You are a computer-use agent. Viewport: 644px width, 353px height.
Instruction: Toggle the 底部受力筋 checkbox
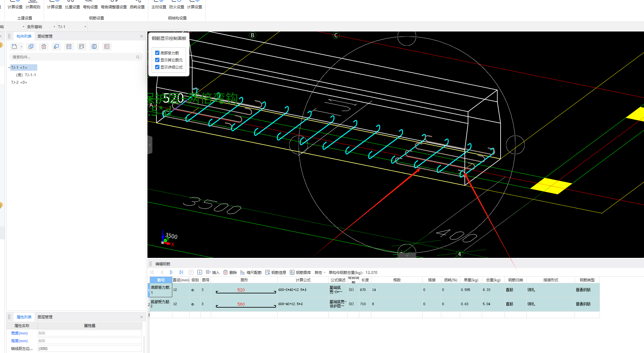(x=157, y=53)
